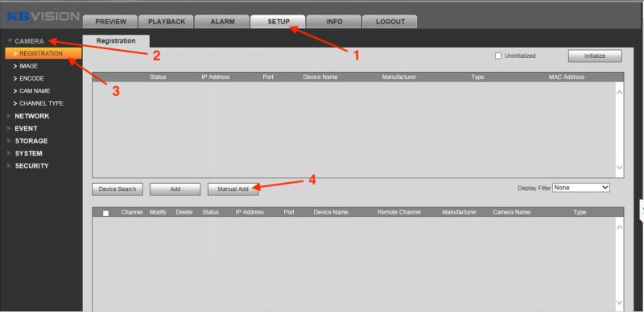Open the PREVIEW tab
Screen dimensions: 644x312
(x=110, y=22)
